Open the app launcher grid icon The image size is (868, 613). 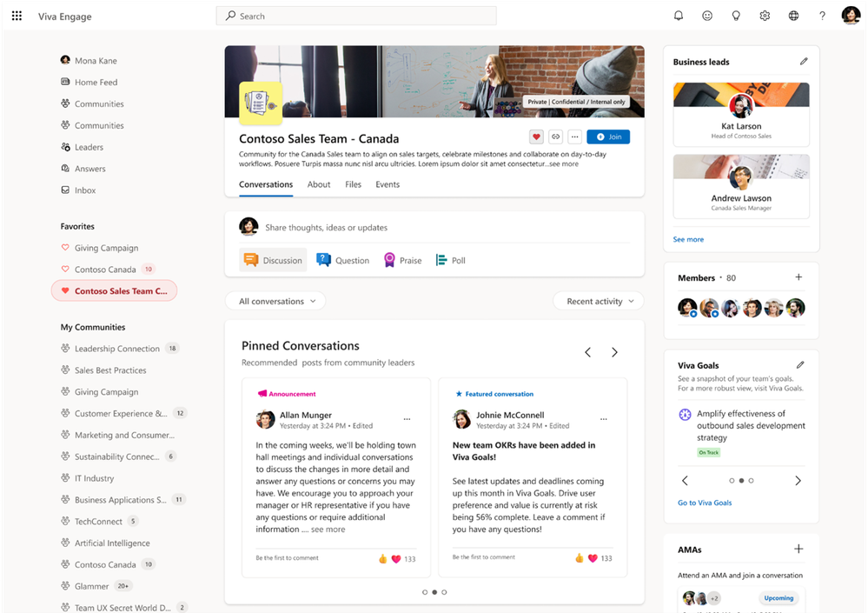(x=17, y=16)
